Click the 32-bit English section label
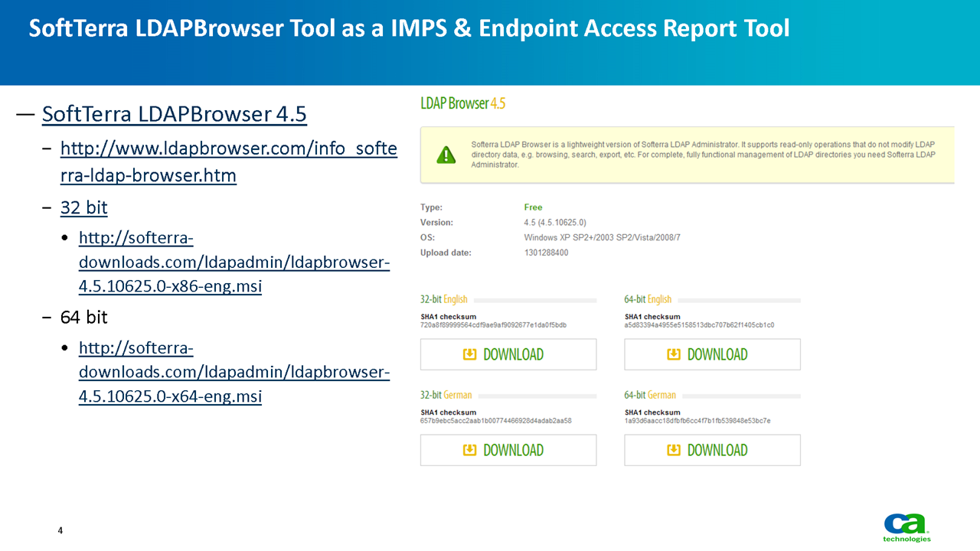 point(443,299)
